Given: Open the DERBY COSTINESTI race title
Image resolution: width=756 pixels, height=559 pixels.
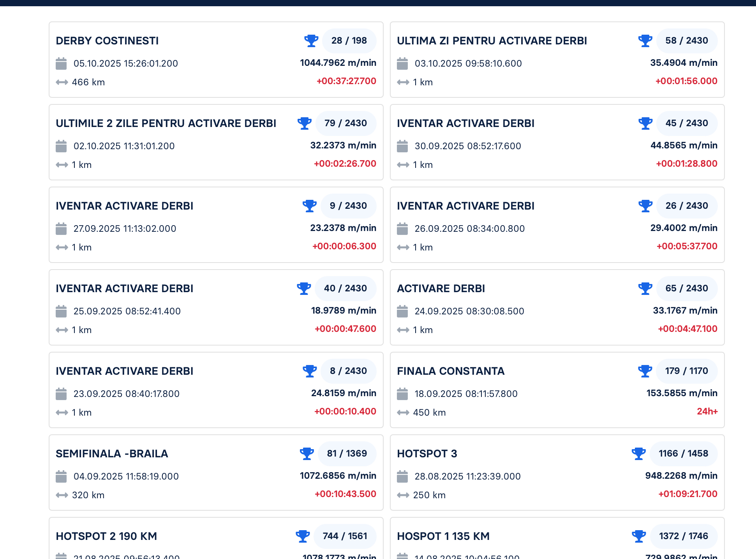Looking at the screenshot, I should (107, 41).
